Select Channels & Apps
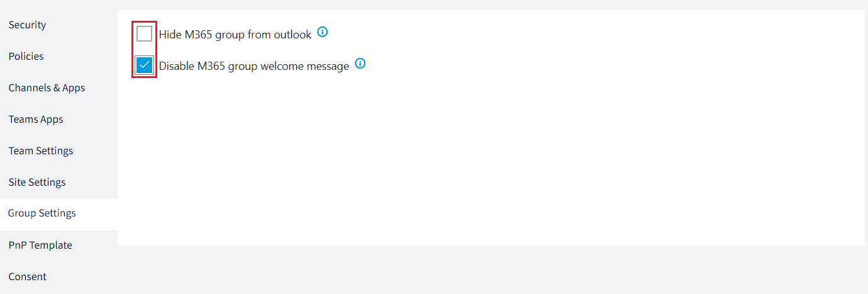This screenshot has width=868, height=294. pyautogui.click(x=47, y=88)
